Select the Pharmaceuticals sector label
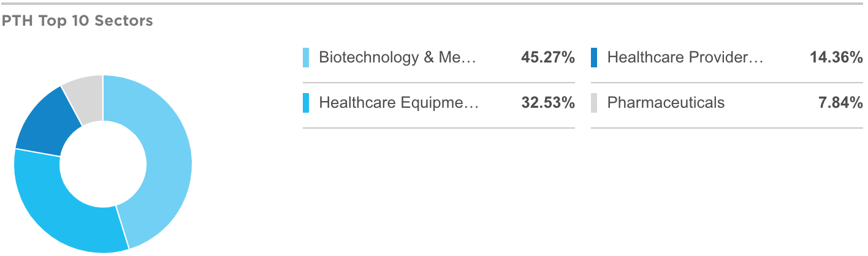The width and height of the screenshot is (868, 256). click(x=666, y=103)
